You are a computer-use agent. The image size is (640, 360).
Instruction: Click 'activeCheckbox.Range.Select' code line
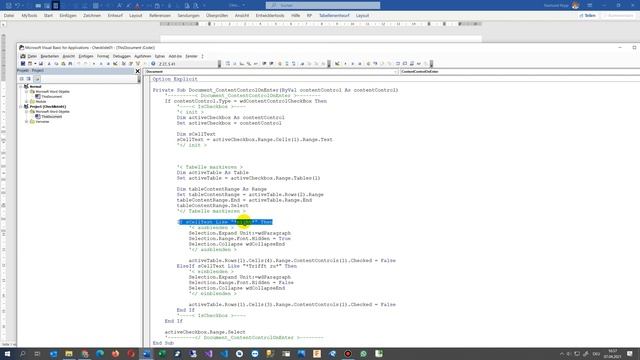point(205,332)
